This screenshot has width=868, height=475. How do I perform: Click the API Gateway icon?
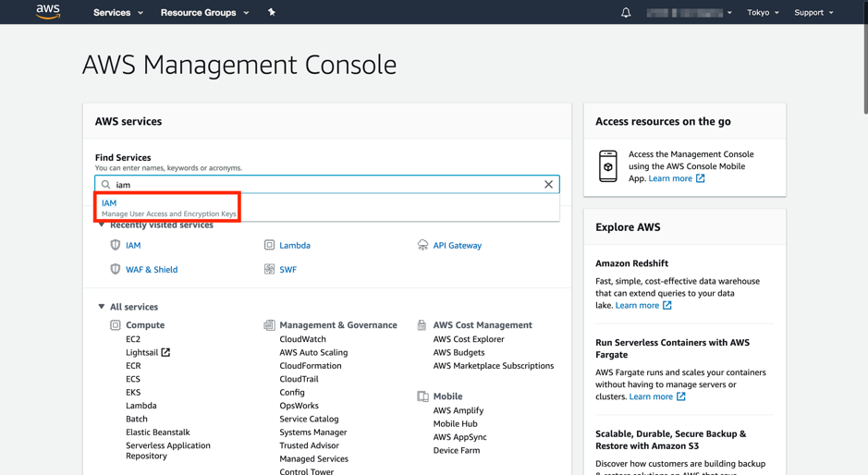click(422, 246)
